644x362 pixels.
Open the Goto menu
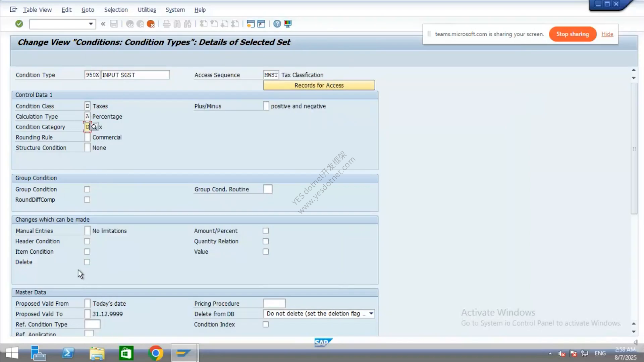pos(88,10)
